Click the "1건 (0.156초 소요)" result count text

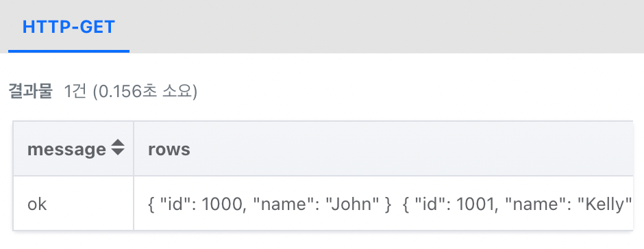coord(131,92)
